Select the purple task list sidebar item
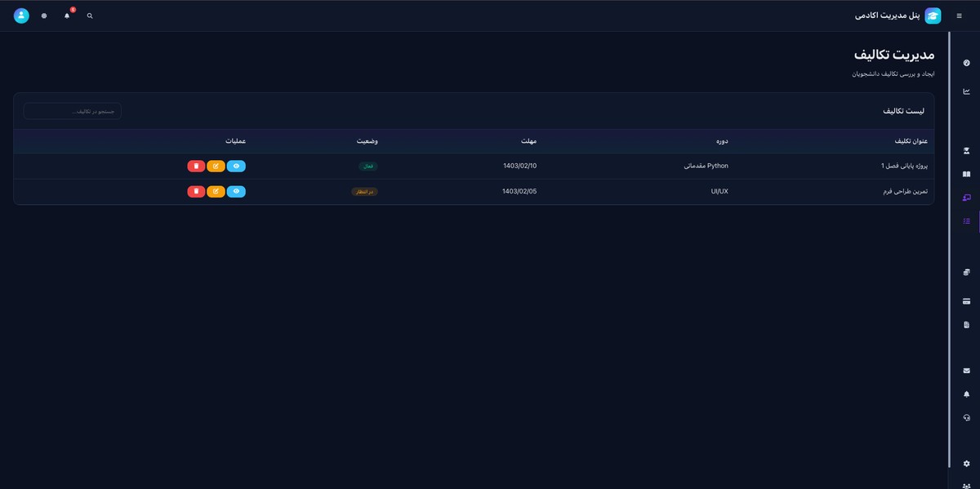 pos(966,221)
